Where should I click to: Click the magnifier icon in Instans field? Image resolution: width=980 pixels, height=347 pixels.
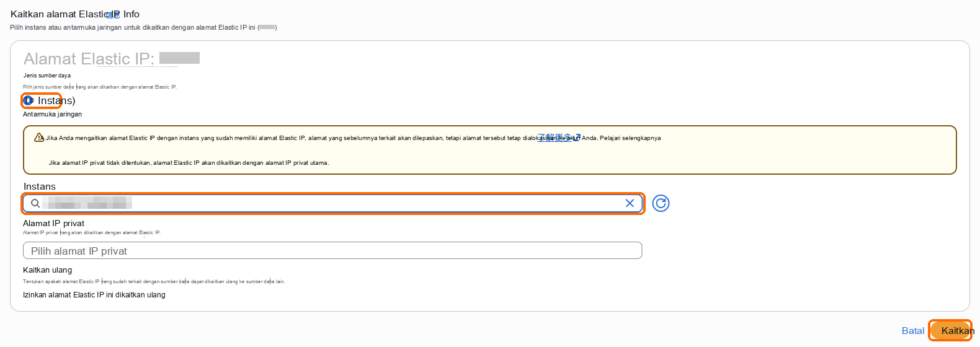point(35,203)
